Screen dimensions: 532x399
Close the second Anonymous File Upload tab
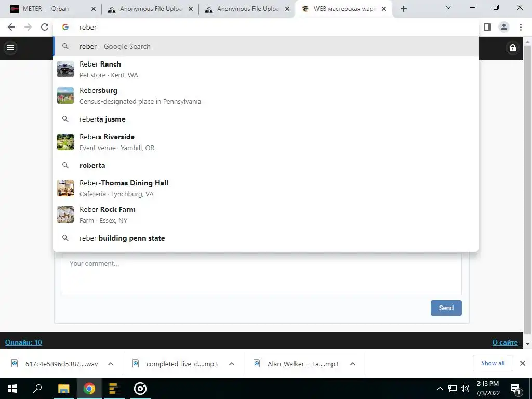point(287,9)
